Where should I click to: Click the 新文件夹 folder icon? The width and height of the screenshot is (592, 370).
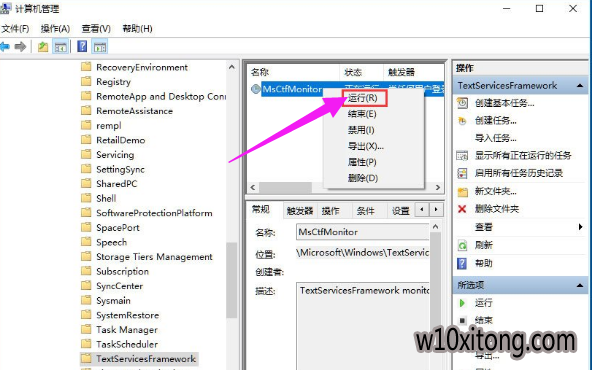point(462,191)
